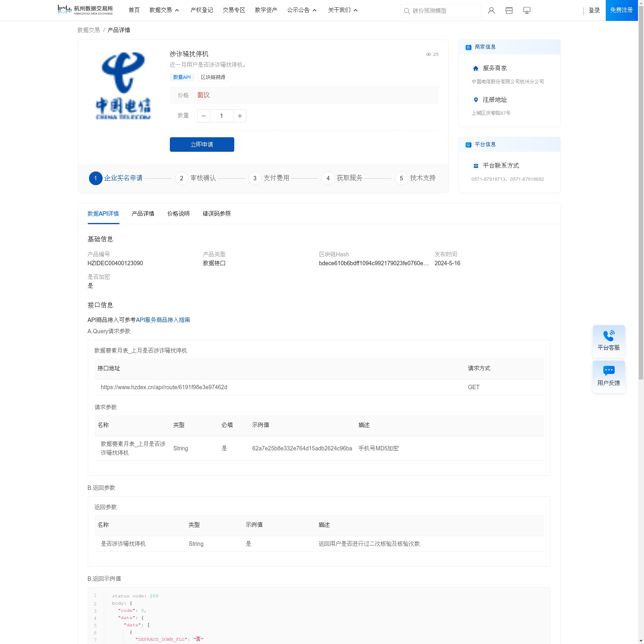Decrease quantity with minus button
The width and height of the screenshot is (644, 644).
[x=204, y=116]
